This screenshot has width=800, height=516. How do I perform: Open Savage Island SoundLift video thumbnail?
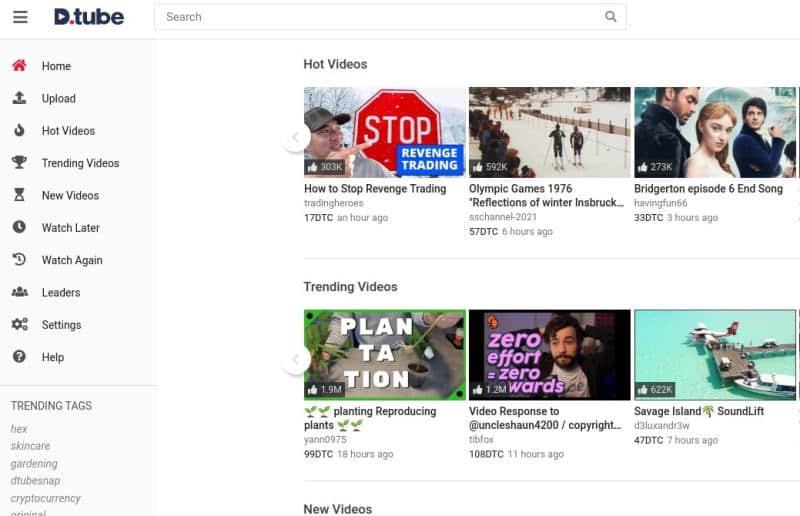click(715, 354)
